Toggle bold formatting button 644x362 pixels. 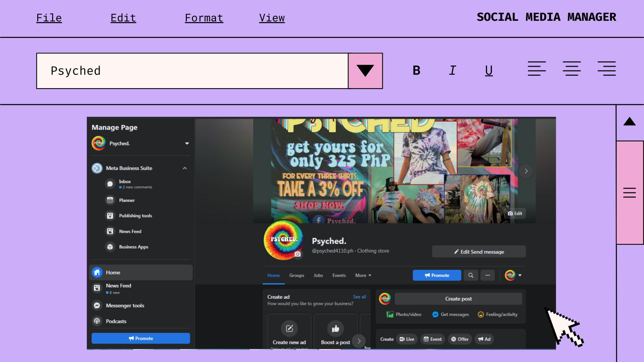click(x=416, y=70)
